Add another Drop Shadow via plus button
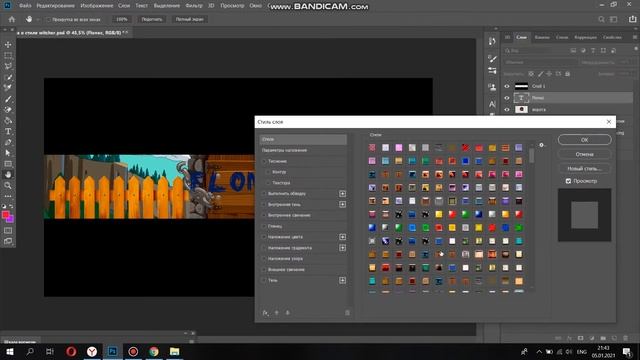 click(342, 280)
